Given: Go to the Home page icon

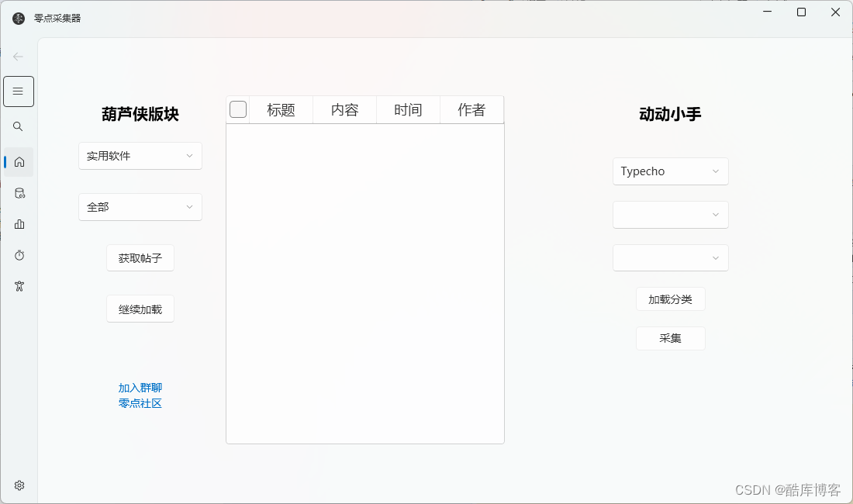Looking at the screenshot, I should 19,162.
